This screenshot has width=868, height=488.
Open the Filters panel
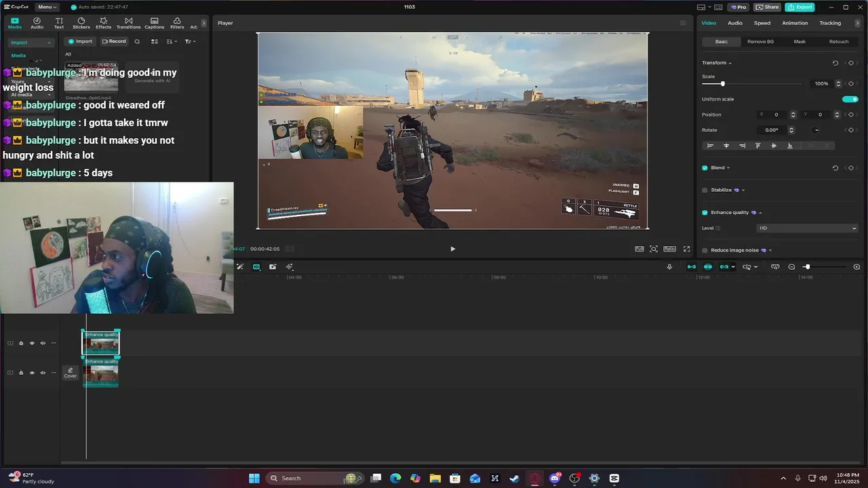pyautogui.click(x=177, y=23)
